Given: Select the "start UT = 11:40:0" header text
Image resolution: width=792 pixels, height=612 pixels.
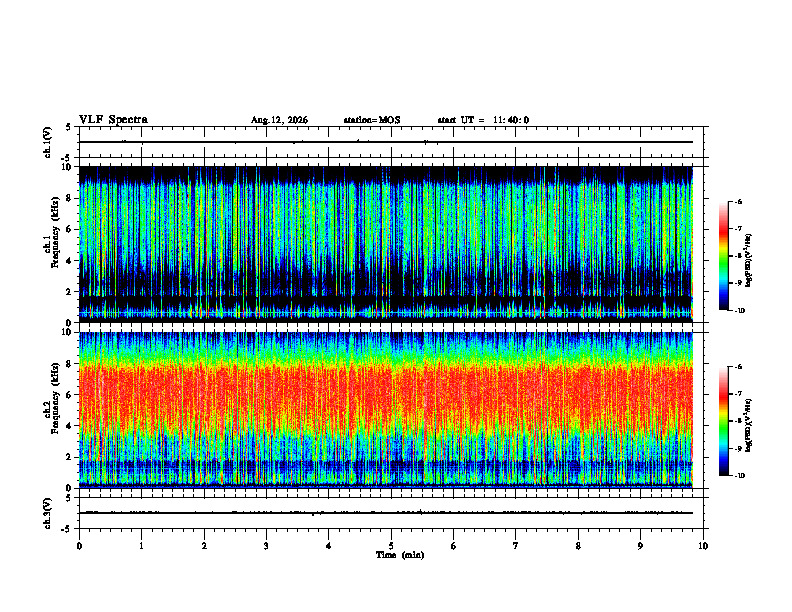Looking at the screenshot, I should (x=483, y=120).
